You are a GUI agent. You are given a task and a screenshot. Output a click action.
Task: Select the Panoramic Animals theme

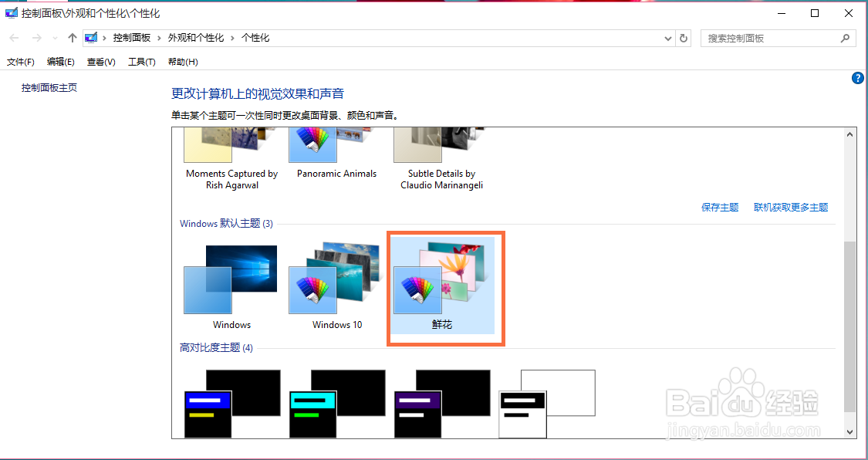click(x=336, y=154)
